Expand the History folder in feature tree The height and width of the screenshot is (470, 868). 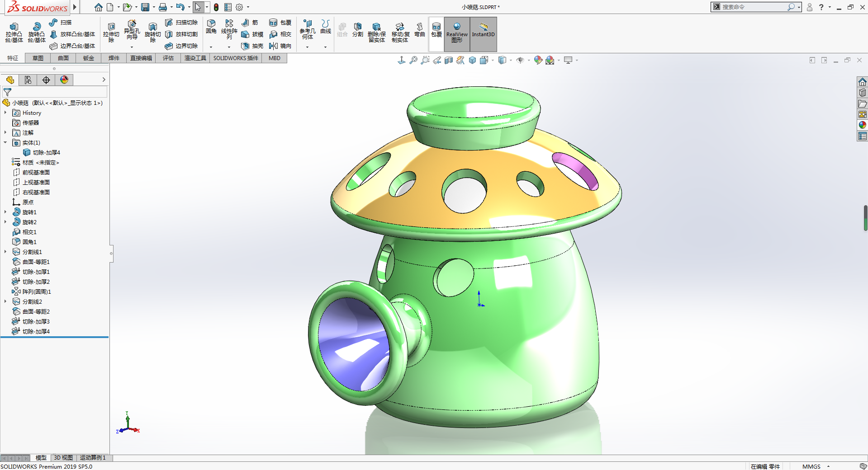click(5, 113)
